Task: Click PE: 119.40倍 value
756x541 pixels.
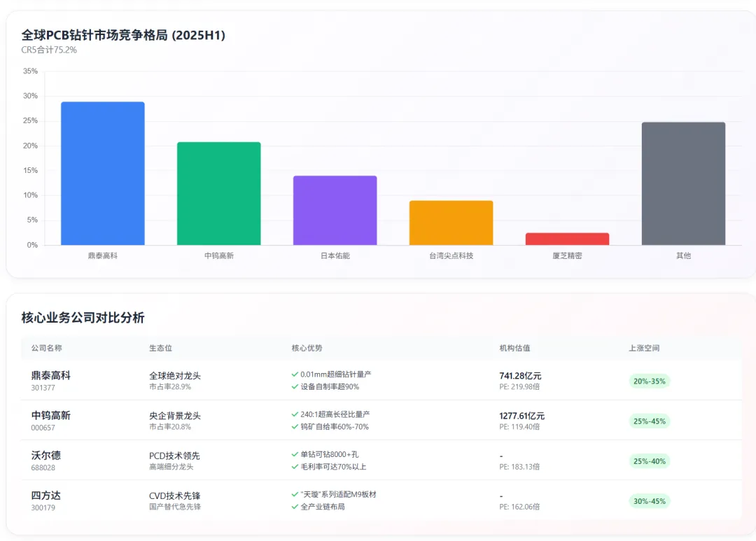Action: pos(519,427)
